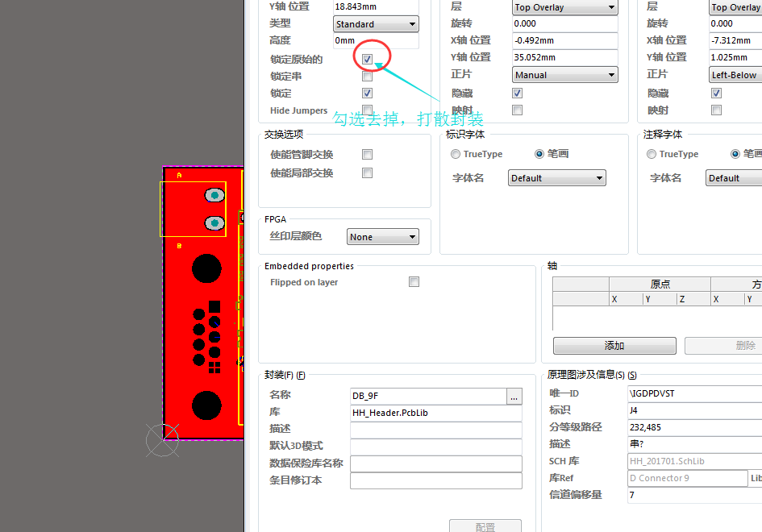Enable 使能管脚交换 checkbox
This screenshot has height=532, width=762.
[367, 155]
